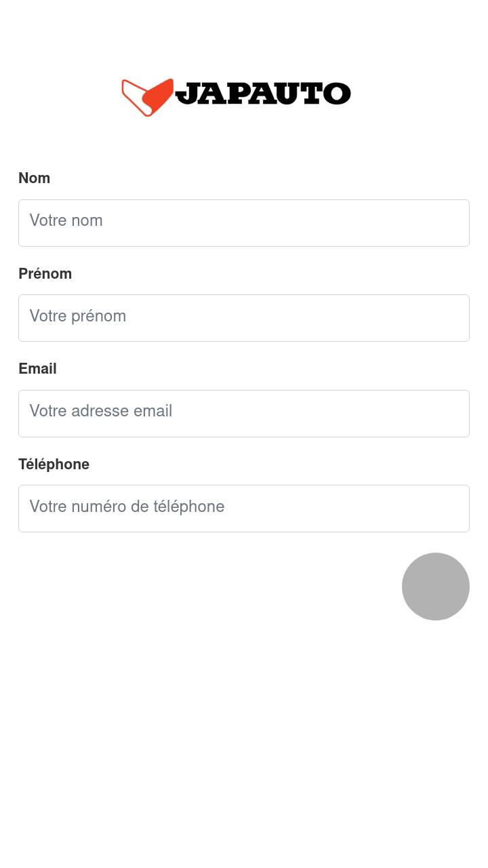Image resolution: width=488 pixels, height=868 pixels.
Task: Click the 'Votre nom' placeholder text
Action: 66,221
